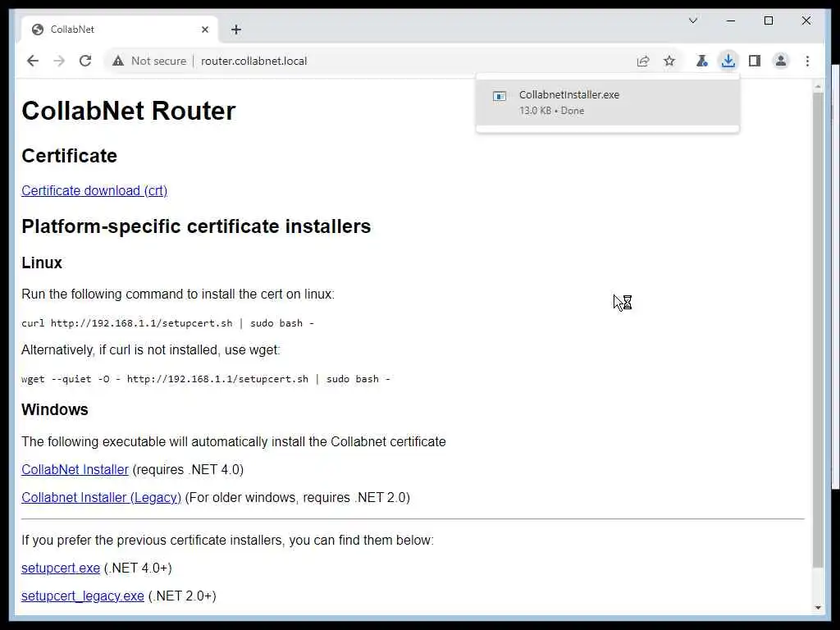Select the CollabNet tab

pos(120,30)
